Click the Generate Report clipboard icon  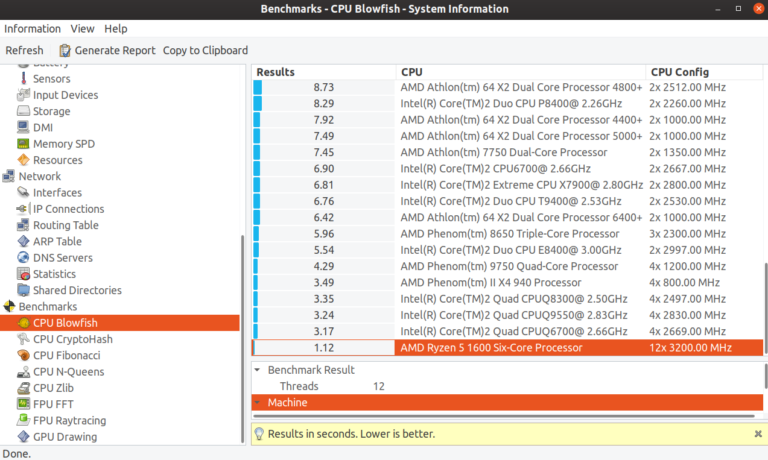click(65, 50)
